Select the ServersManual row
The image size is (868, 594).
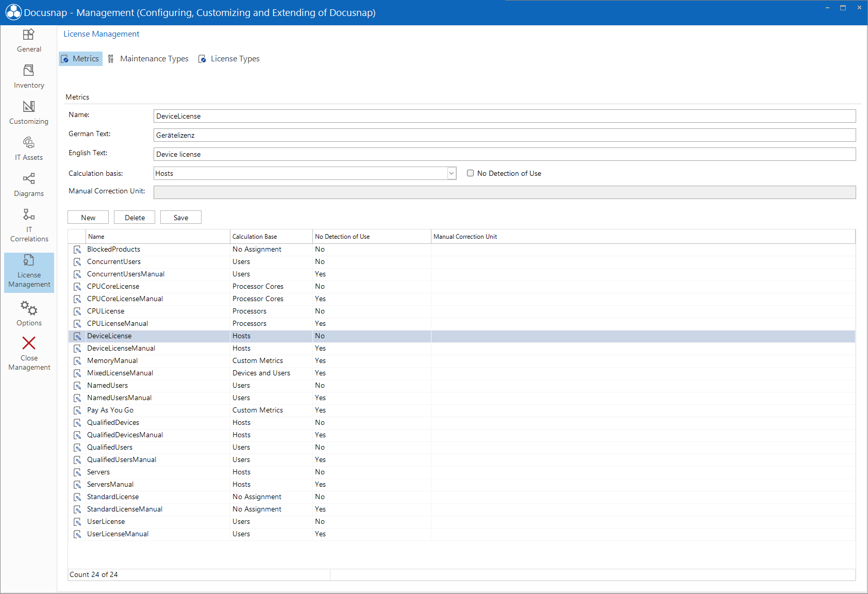462,485
